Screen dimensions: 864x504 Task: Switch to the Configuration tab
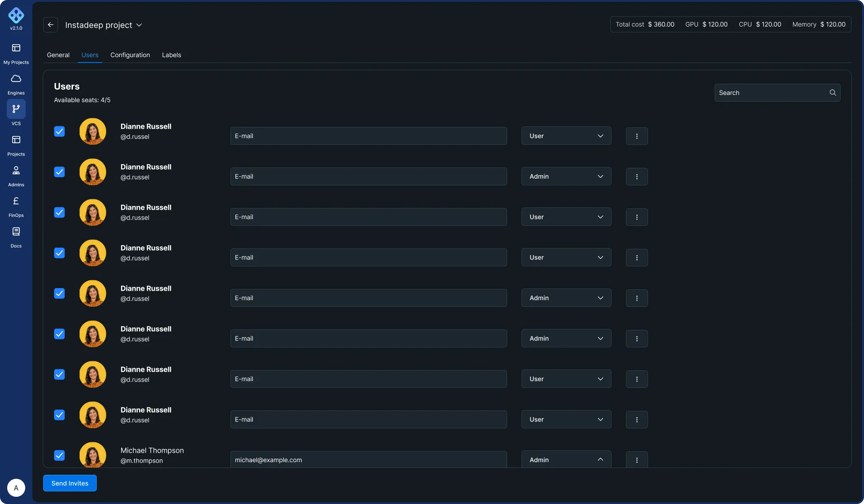(130, 55)
